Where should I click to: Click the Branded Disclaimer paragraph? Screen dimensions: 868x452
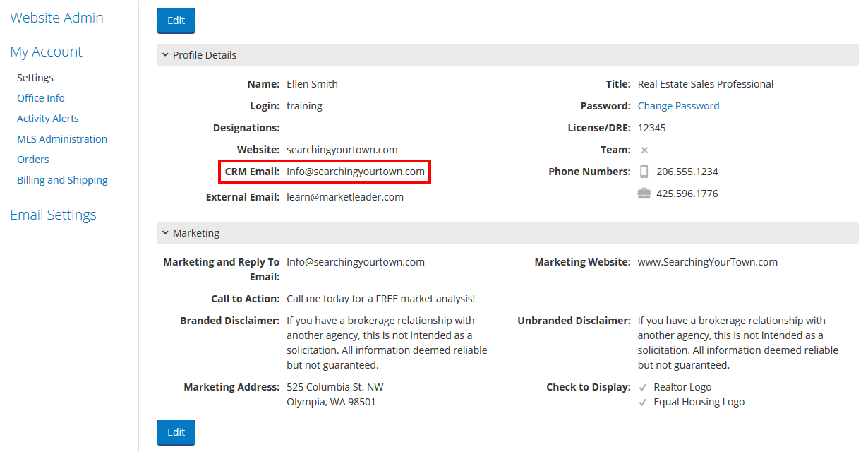pyautogui.click(x=387, y=343)
